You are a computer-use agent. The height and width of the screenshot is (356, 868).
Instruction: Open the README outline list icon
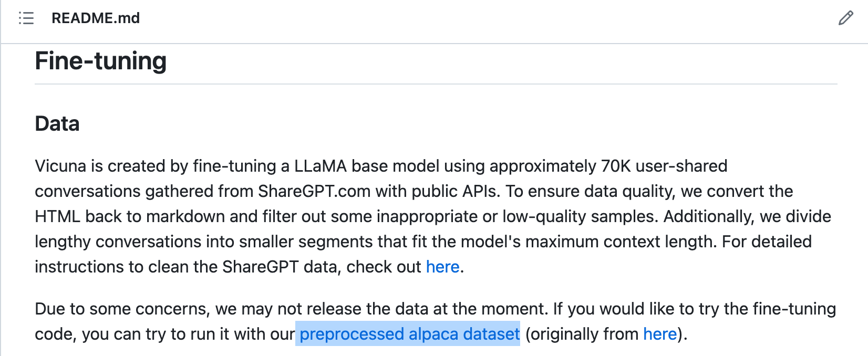(x=25, y=18)
